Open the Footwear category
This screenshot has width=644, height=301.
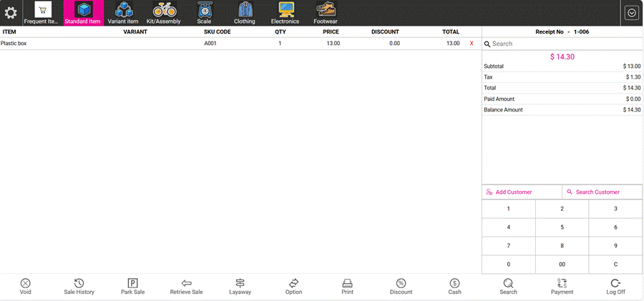pos(325,13)
